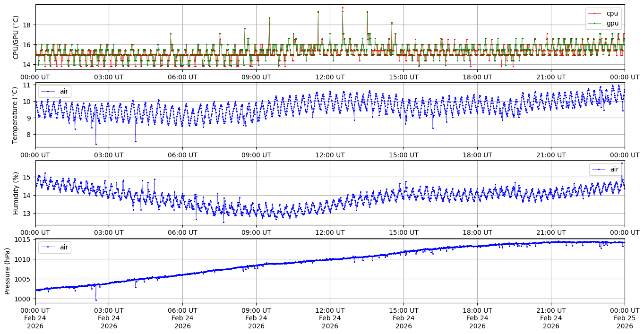Click 12:00 UT tick label under Pressure plot
The image size is (644, 334).
tap(330, 310)
